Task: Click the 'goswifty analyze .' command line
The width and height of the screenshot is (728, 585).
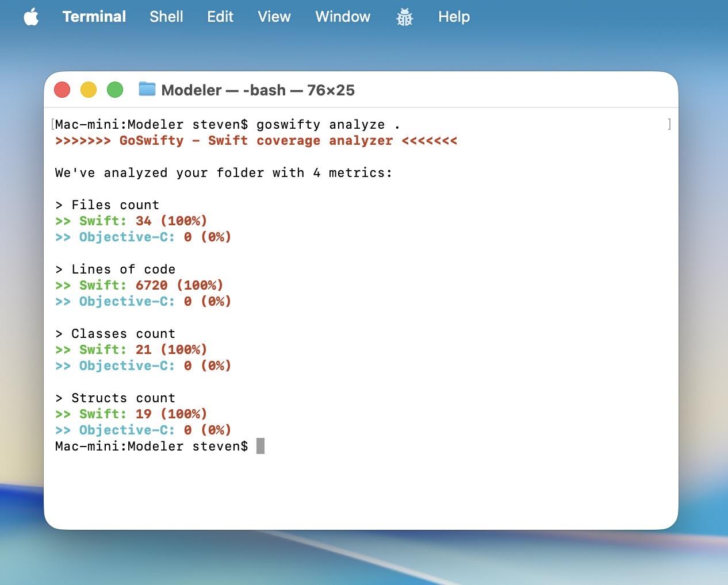Action: (227, 125)
